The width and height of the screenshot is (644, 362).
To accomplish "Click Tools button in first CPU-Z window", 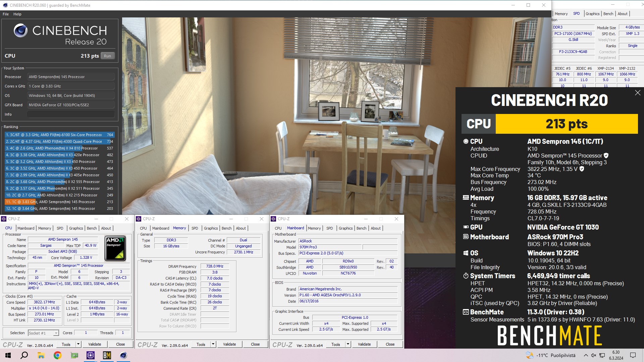I will click(x=66, y=344).
